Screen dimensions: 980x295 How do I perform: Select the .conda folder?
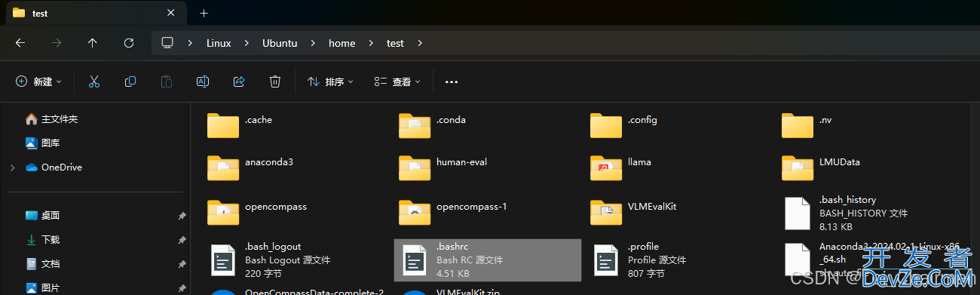click(x=433, y=124)
